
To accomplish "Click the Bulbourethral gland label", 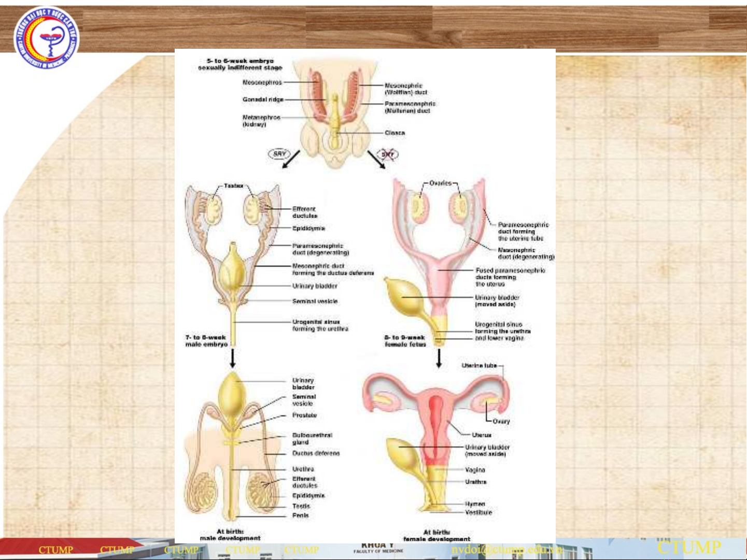I will tap(312, 439).
